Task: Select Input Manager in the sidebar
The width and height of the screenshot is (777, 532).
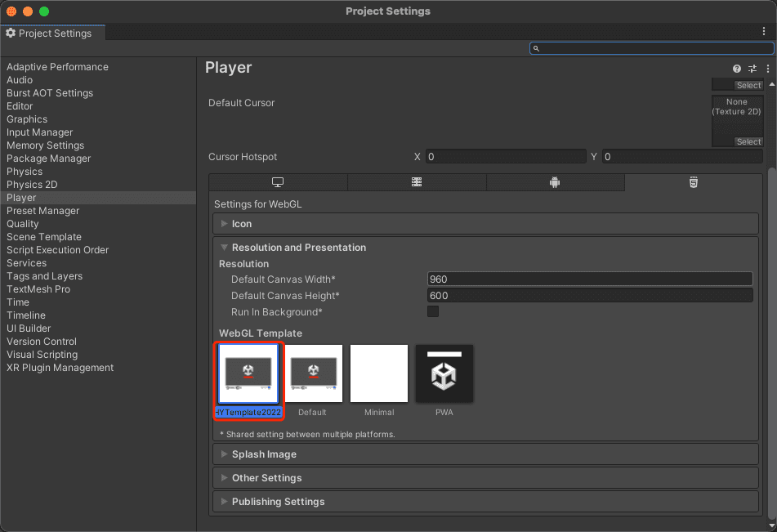Action: coord(39,132)
